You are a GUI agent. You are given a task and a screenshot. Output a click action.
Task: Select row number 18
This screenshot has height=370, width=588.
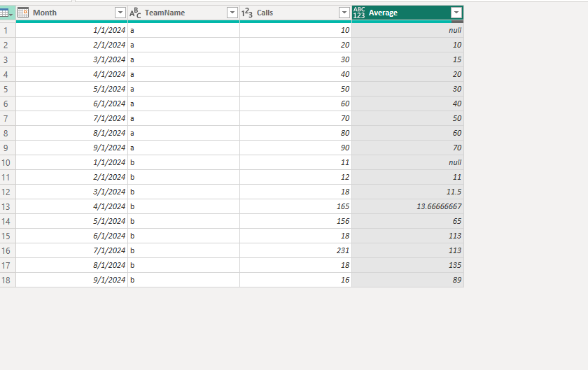click(6, 280)
